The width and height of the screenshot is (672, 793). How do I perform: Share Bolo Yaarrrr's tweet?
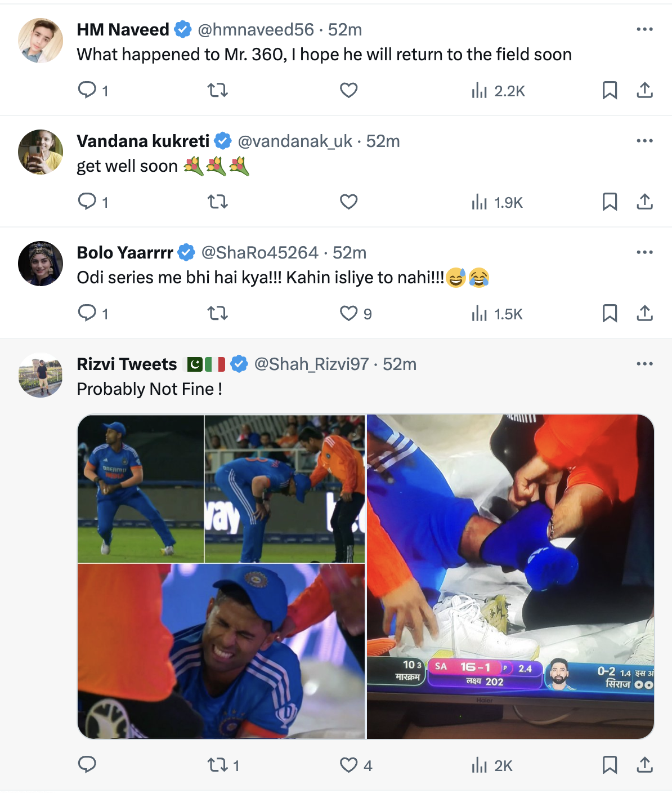[644, 313]
